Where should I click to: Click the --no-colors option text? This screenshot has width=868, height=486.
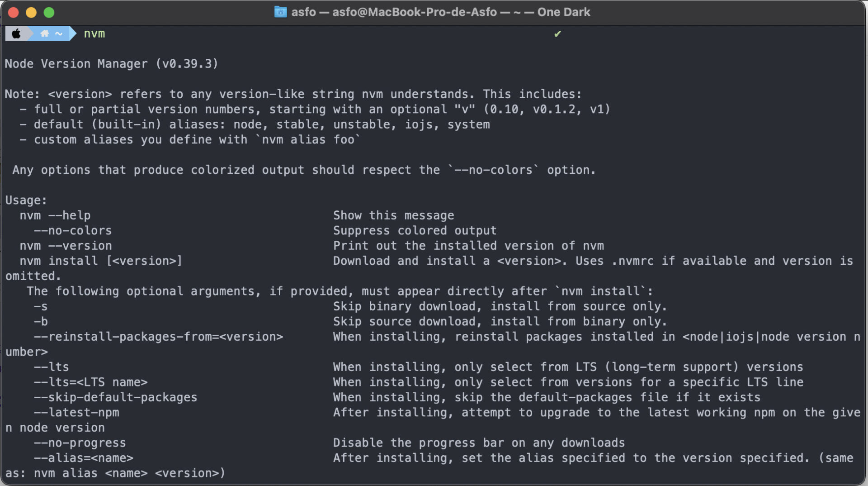tap(72, 230)
